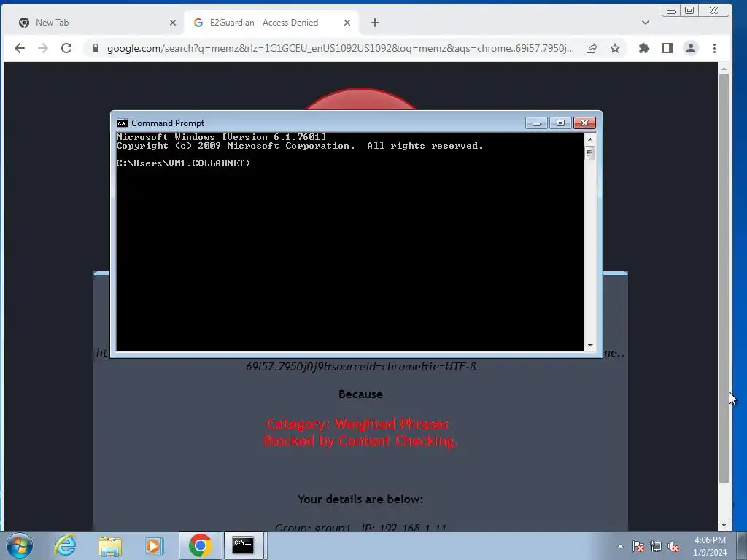
Task: Select the Command Prompt taskbar button
Action: (243, 545)
